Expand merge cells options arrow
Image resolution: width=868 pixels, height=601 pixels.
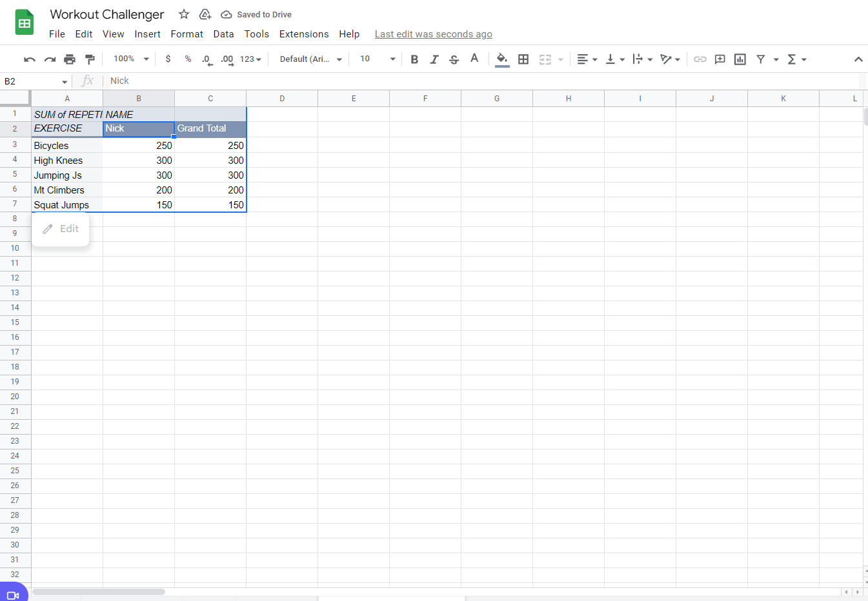click(x=561, y=59)
